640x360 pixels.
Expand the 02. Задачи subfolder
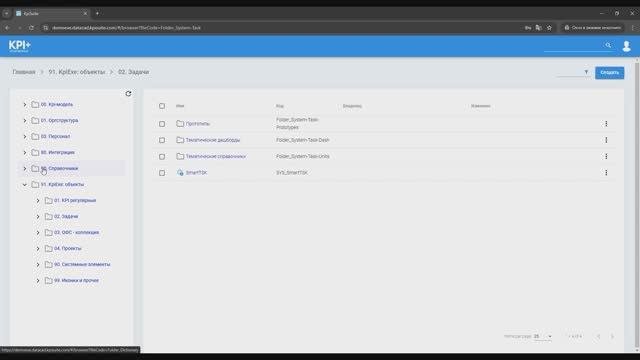tap(38, 216)
